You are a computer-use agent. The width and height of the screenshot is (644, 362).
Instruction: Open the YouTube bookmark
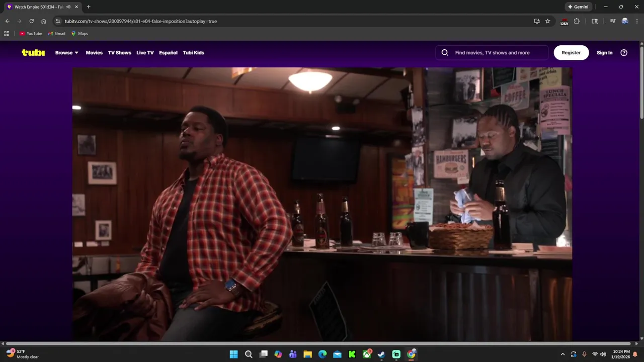click(31, 34)
